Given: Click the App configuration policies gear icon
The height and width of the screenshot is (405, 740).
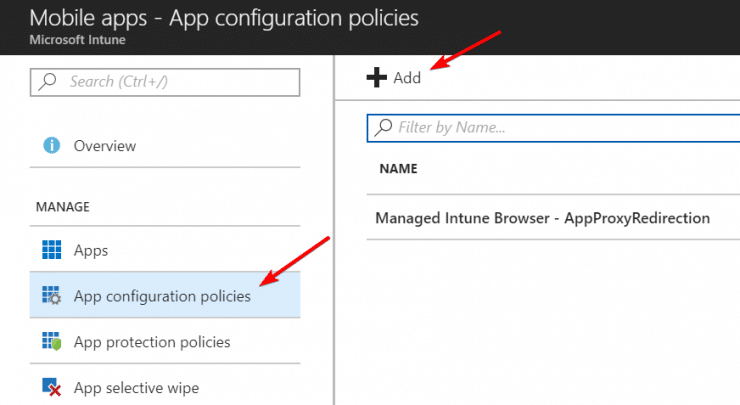Looking at the screenshot, I should pyautogui.click(x=52, y=296).
